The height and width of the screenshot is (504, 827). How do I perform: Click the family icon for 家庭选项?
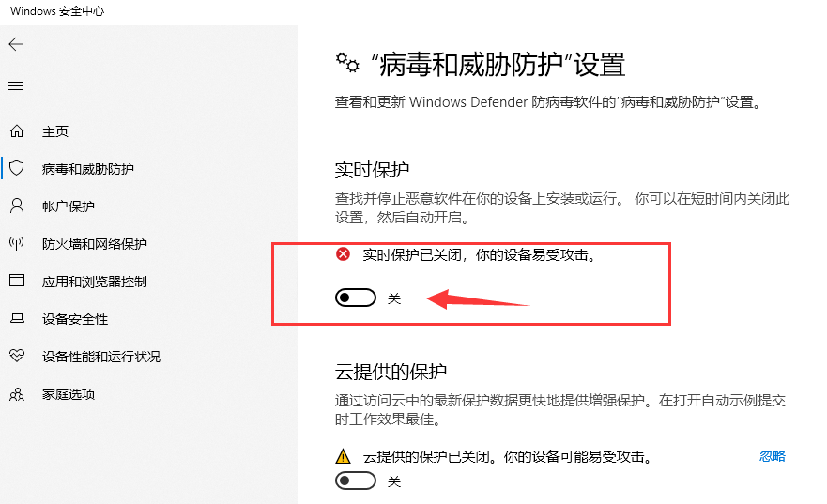coord(17,394)
